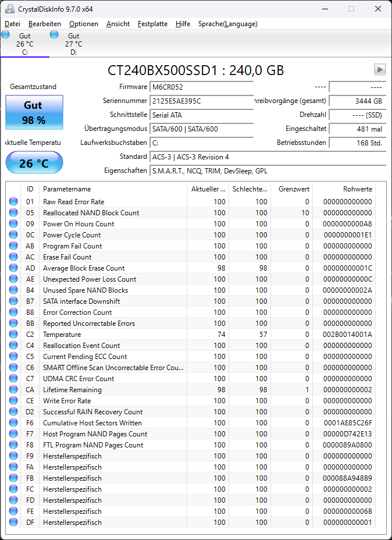This screenshot has height=540, width=392.
Task: Click the Drehzahl value ---- (SSD)
Action: [x=358, y=115]
